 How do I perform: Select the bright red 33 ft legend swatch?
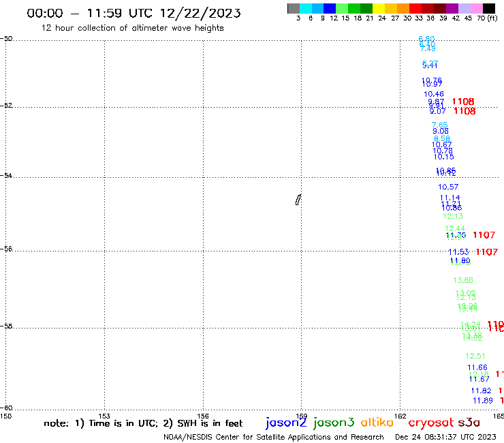click(415, 8)
